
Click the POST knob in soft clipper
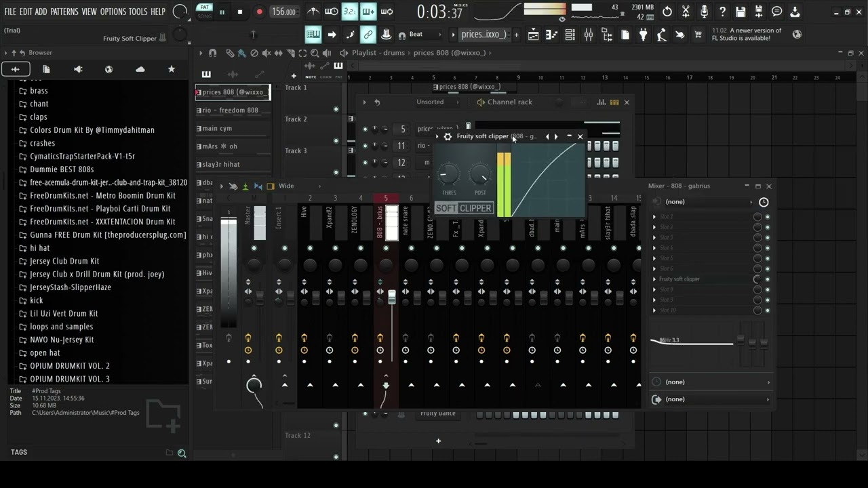tap(479, 176)
